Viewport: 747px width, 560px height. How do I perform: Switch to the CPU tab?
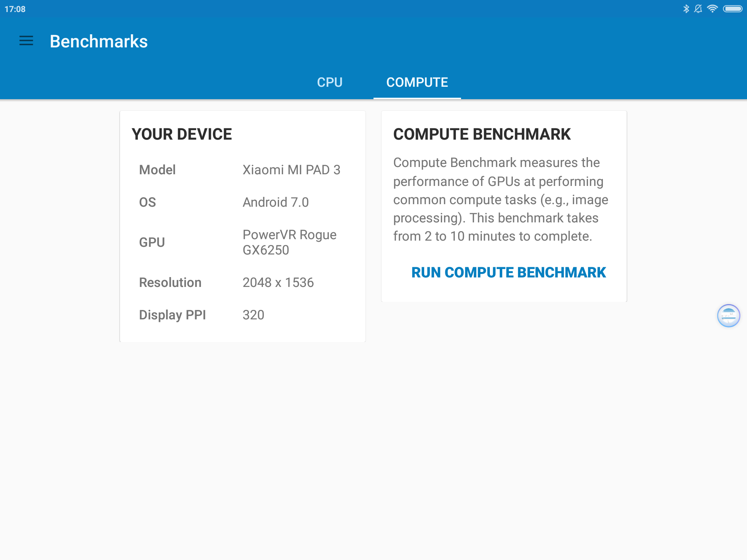[x=330, y=82]
